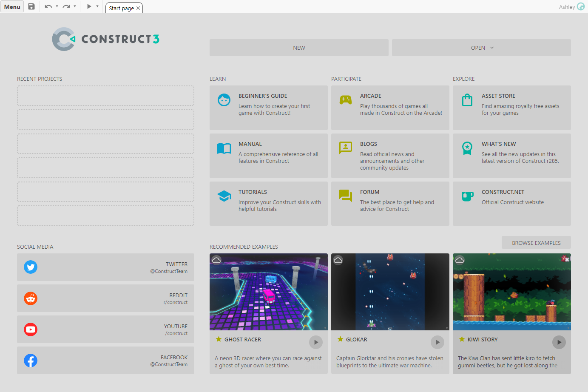The width and height of the screenshot is (588, 392).
Task: Click the Ashley account avatar icon
Action: click(581, 7)
